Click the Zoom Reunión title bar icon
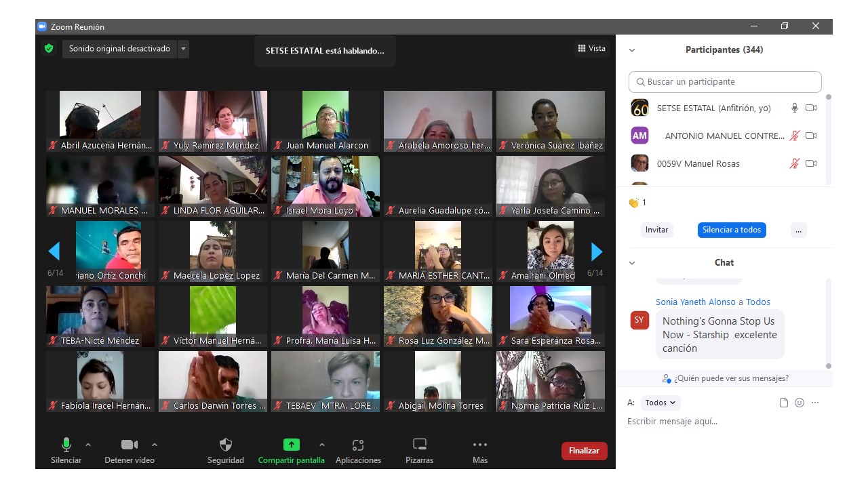 coord(42,26)
